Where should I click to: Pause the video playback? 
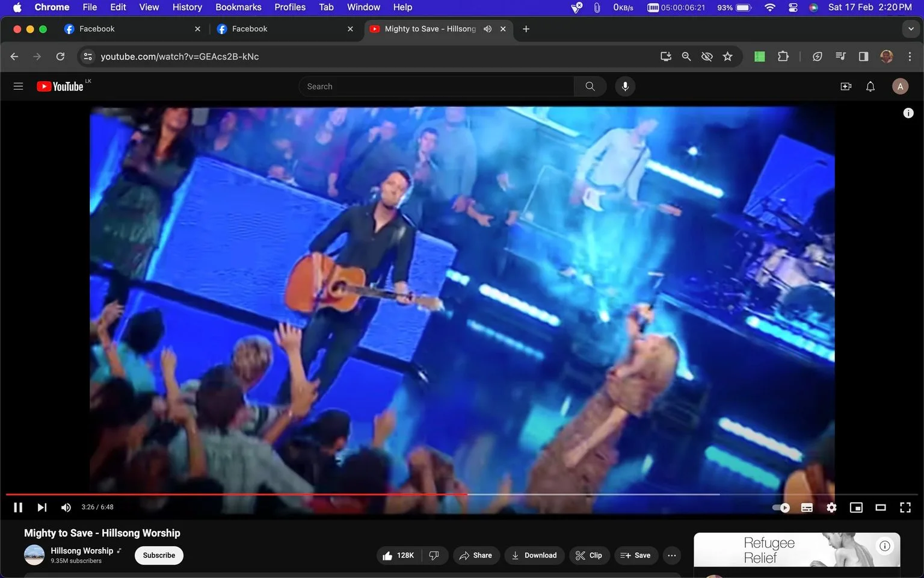(18, 508)
